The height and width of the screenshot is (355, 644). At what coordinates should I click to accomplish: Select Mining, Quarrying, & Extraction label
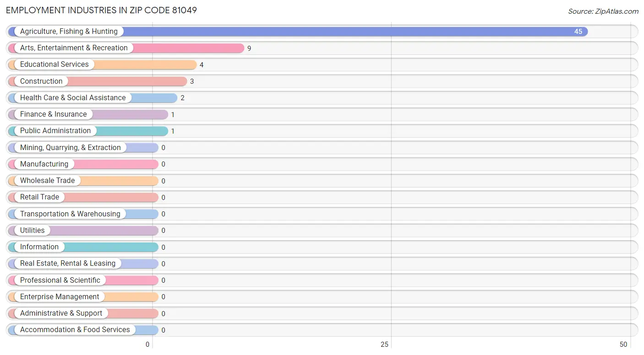71,148
